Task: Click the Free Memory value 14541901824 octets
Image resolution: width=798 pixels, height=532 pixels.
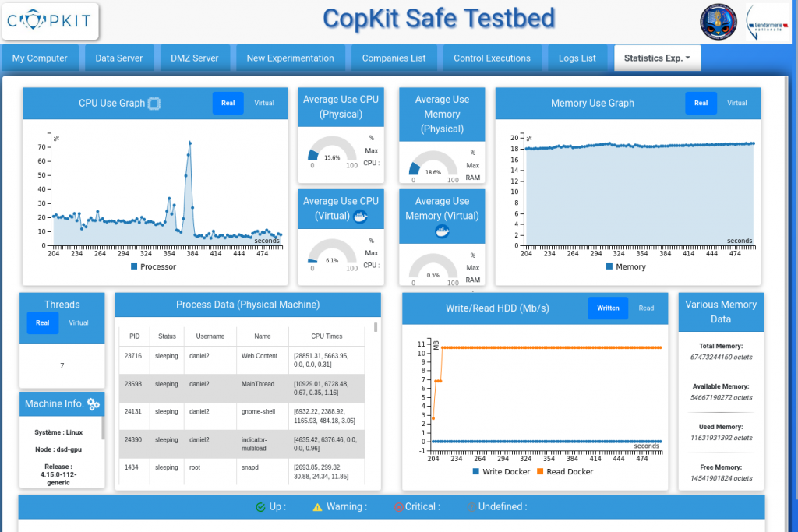Action: click(x=721, y=478)
